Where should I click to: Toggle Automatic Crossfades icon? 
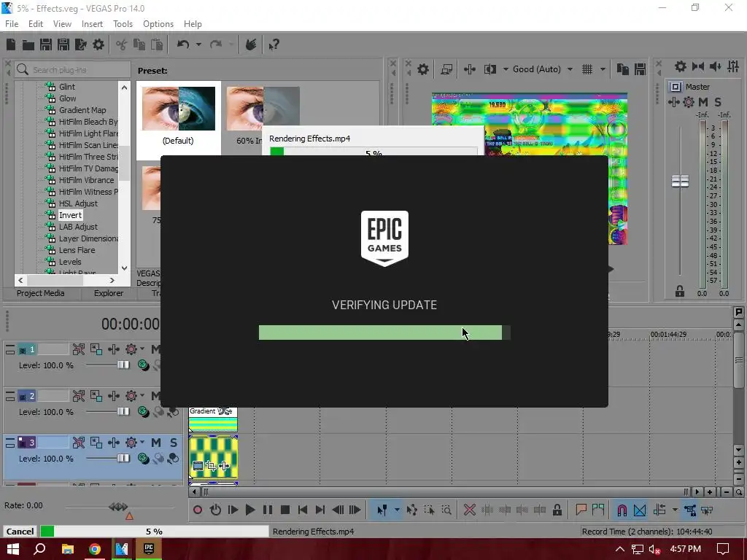(x=640, y=510)
